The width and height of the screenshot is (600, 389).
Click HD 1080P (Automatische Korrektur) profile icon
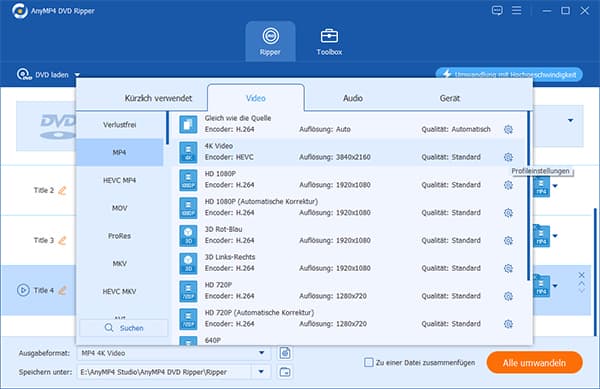(188, 208)
